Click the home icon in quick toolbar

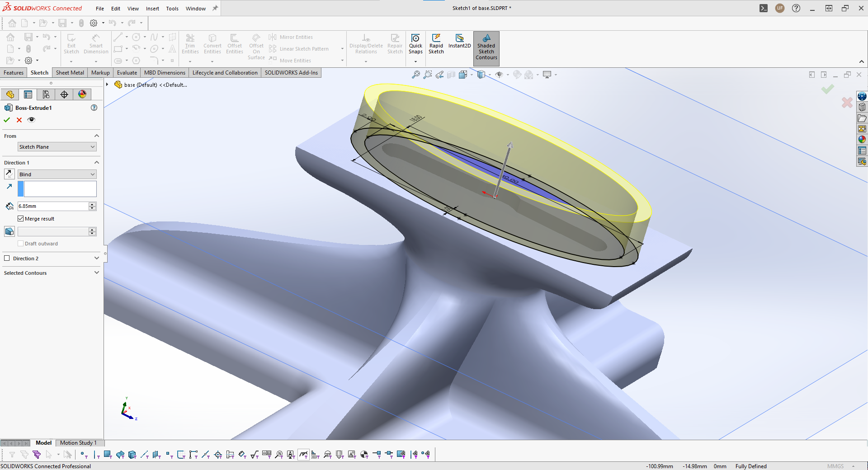12,23
